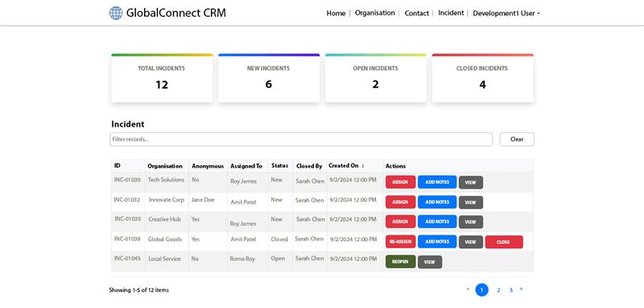This screenshot has height=308, width=644.
Task: Click the INC-01032 ID cell
Action: pyautogui.click(x=127, y=199)
